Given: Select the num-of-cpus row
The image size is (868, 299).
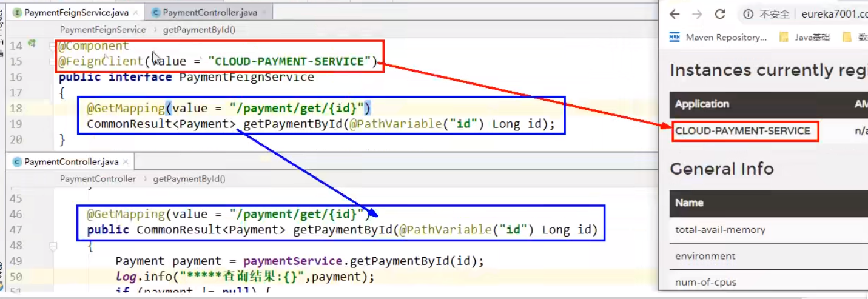Looking at the screenshot, I should tap(769, 282).
